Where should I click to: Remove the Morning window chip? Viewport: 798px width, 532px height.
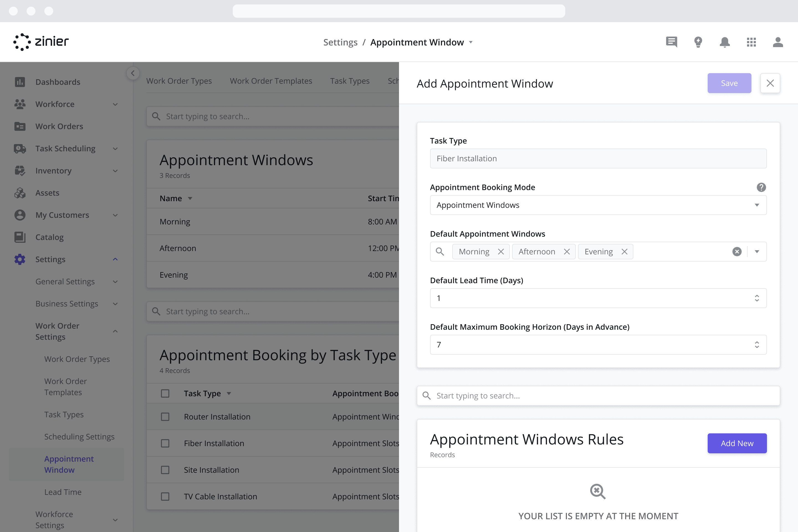pyautogui.click(x=501, y=251)
